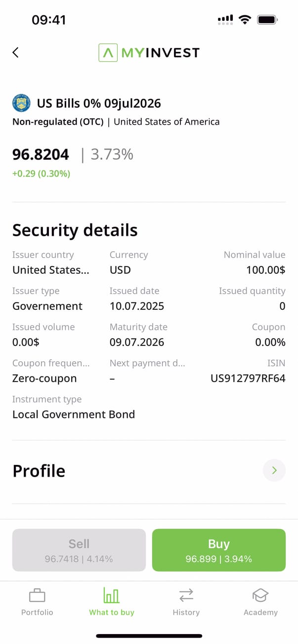Screen dimensions: 298x644
Task: Select the ISIN code US912797RF64
Action: 248,379
